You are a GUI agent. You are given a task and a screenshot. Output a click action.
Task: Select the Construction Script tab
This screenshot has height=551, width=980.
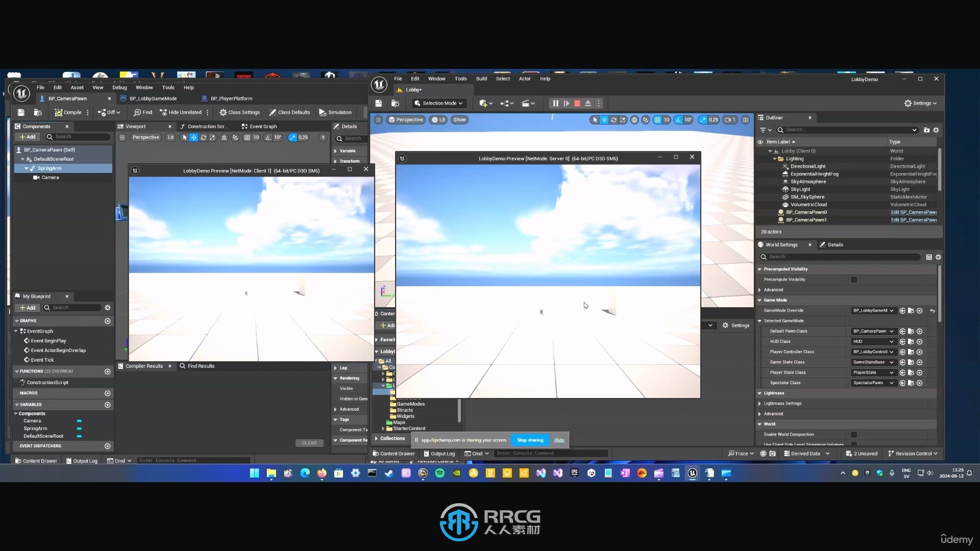click(205, 126)
